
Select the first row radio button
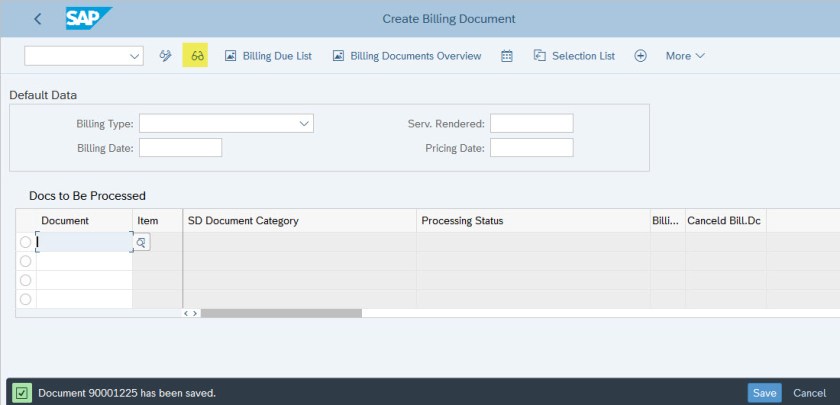(25, 242)
